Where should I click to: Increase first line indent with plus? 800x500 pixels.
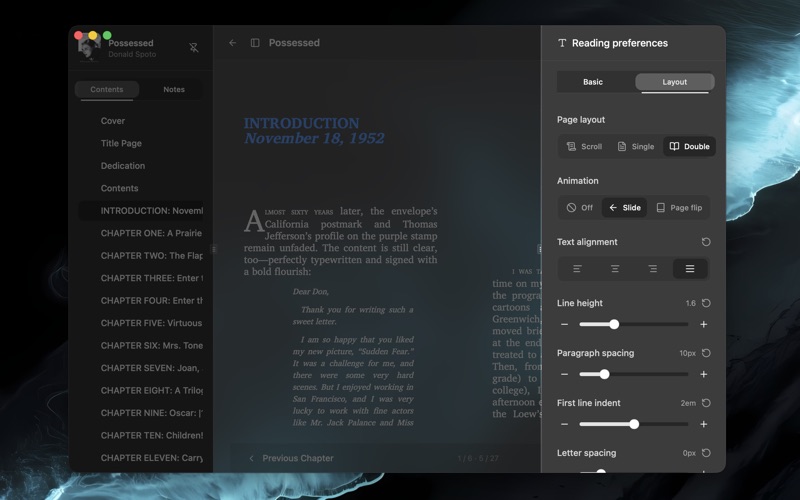tap(704, 424)
